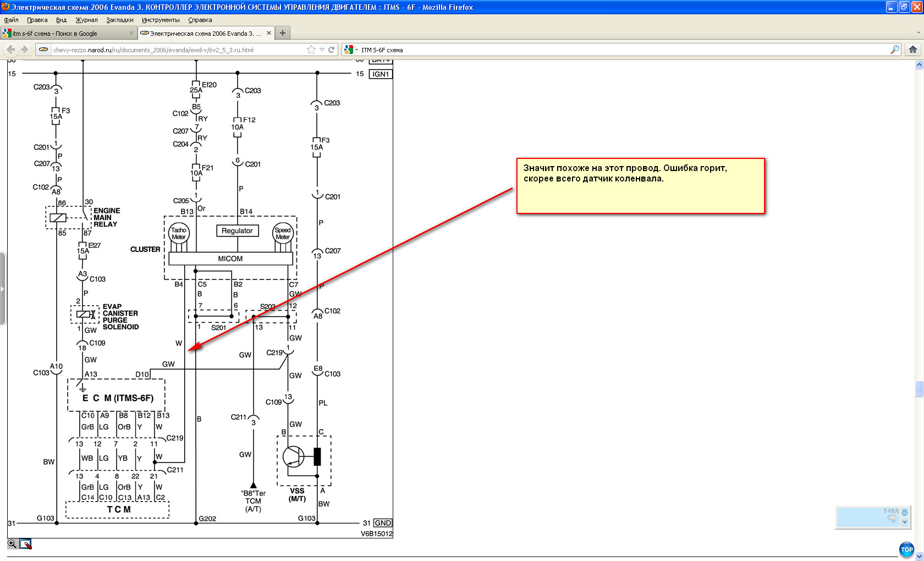Click the search magnifier in the search bar
The image size is (924, 561).
pos(895,50)
